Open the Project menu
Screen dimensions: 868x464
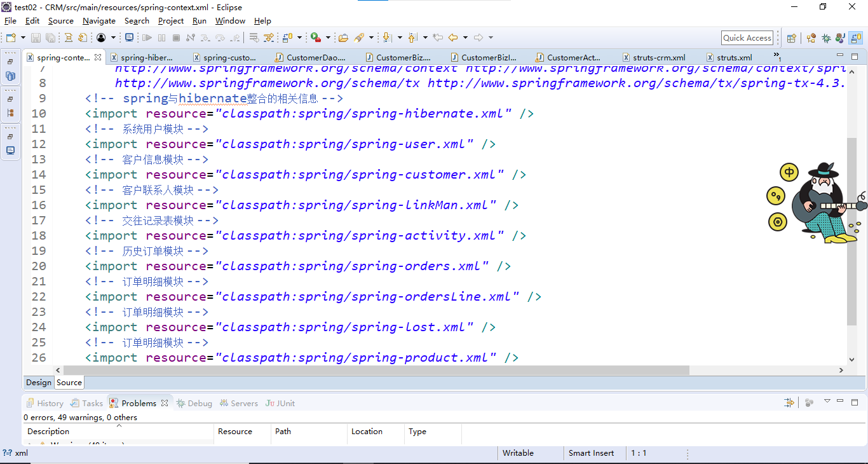point(171,21)
